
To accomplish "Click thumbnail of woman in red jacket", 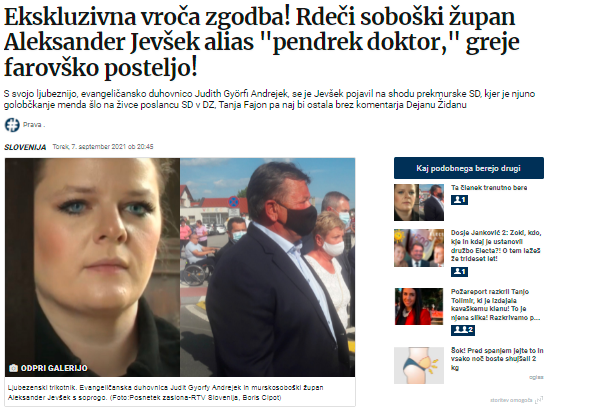I will click(x=419, y=307).
